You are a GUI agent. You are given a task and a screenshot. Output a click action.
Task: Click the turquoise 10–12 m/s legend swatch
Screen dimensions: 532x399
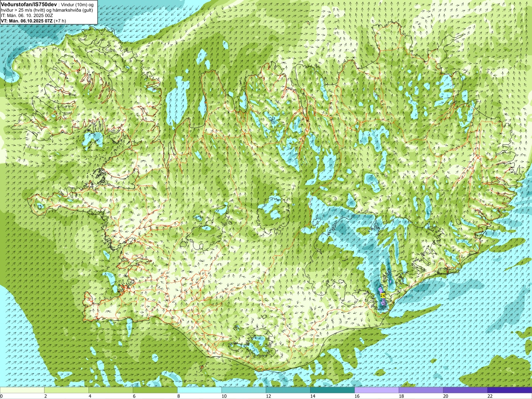244,390
